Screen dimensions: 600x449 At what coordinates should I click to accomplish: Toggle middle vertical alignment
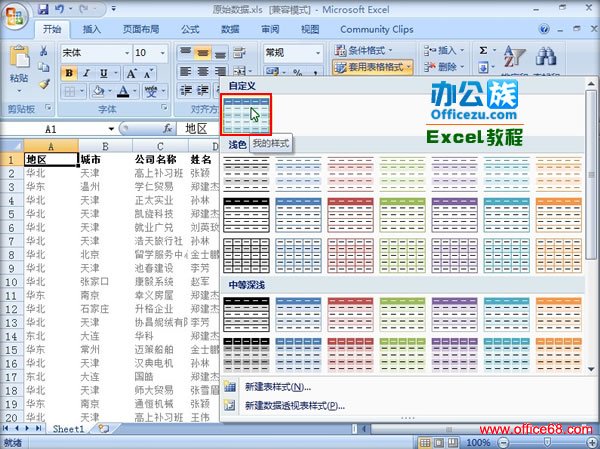coord(202,52)
